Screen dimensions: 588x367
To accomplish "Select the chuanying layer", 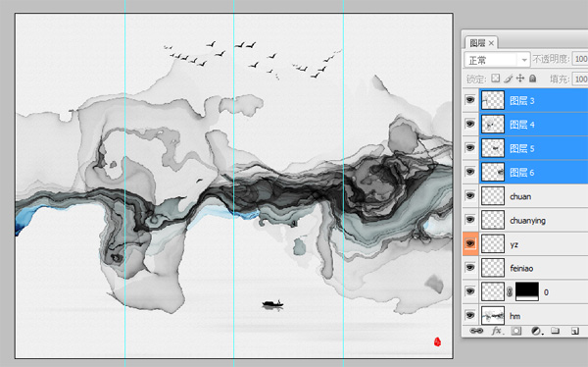I will click(533, 220).
